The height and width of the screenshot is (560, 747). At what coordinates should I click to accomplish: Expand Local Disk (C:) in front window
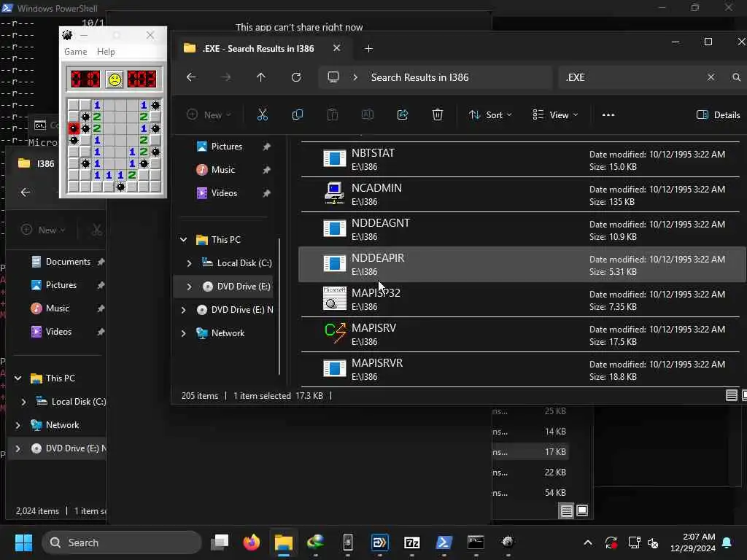point(189,262)
